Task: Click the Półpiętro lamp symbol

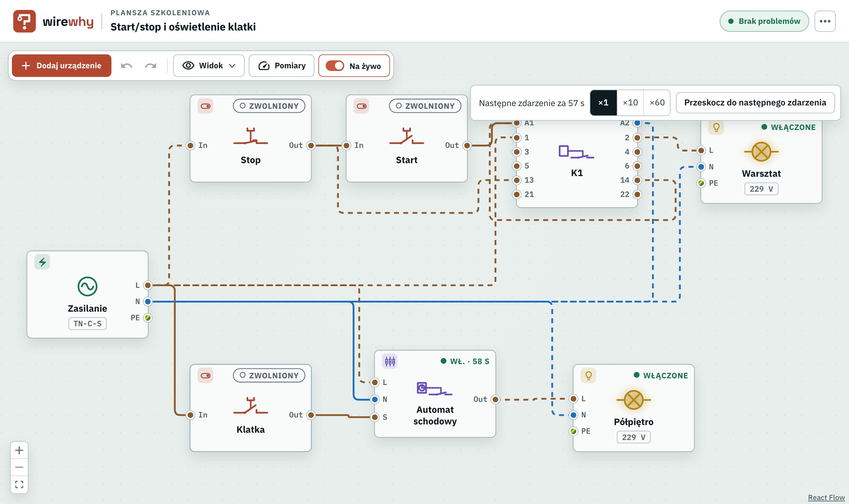Action: [633, 400]
